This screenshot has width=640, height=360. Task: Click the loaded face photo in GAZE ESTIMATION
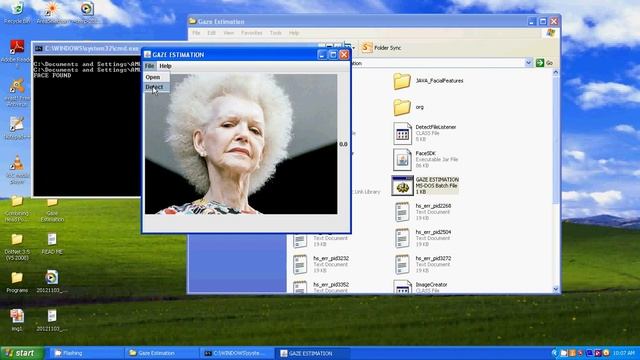241,144
